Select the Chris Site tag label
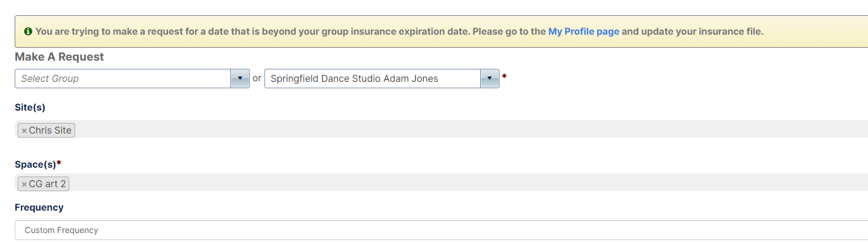The image size is (868, 243). point(50,131)
